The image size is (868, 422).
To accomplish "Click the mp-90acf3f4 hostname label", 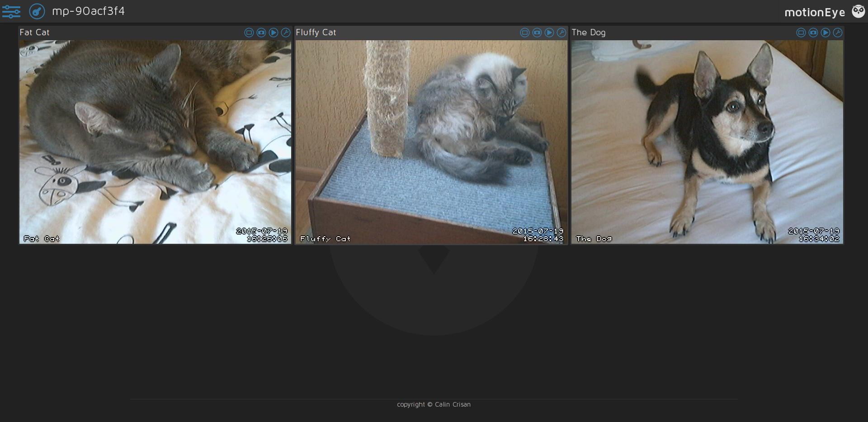I will point(89,11).
